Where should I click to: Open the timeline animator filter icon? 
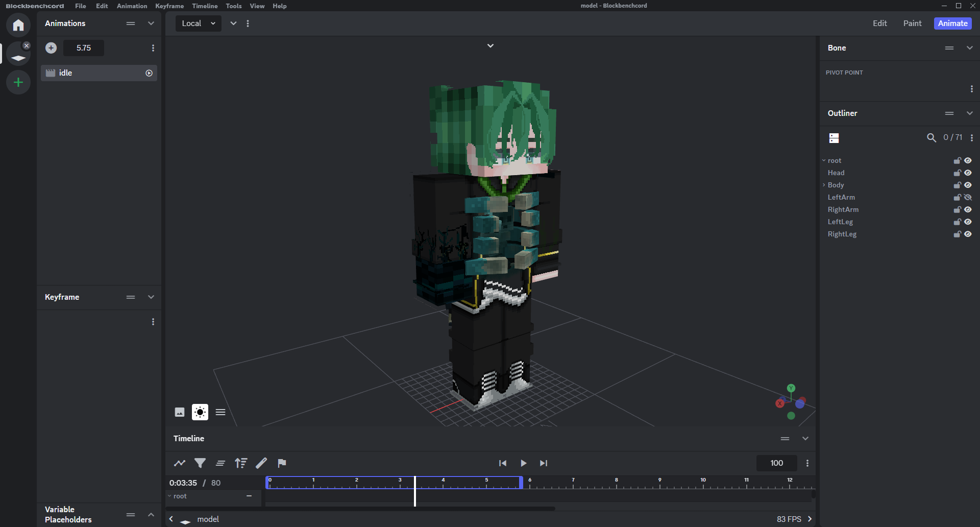point(200,463)
